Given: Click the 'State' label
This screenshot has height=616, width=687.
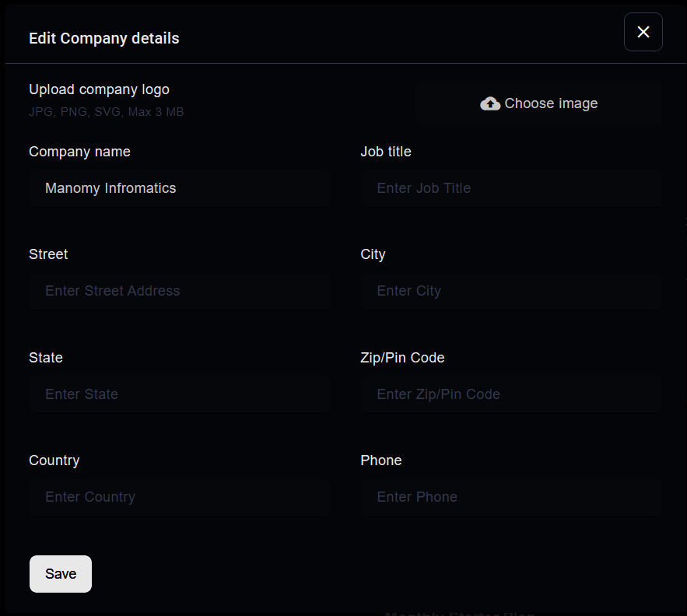Looking at the screenshot, I should coord(46,358).
